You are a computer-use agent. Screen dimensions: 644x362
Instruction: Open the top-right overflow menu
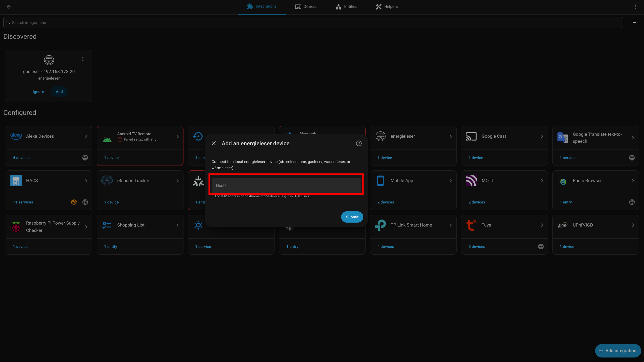pos(635,7)
